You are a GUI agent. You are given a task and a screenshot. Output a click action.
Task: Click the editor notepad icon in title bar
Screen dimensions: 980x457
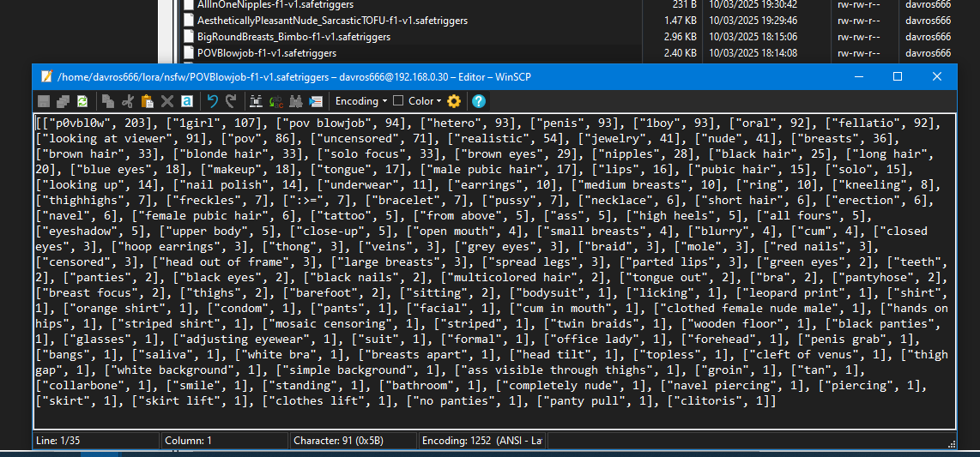[45, 77]
